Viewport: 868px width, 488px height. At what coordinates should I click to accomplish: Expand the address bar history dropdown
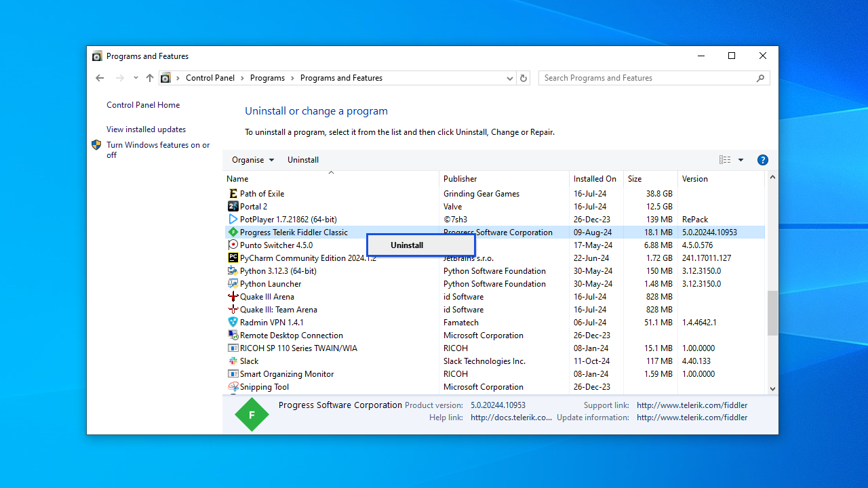(510, 79)
